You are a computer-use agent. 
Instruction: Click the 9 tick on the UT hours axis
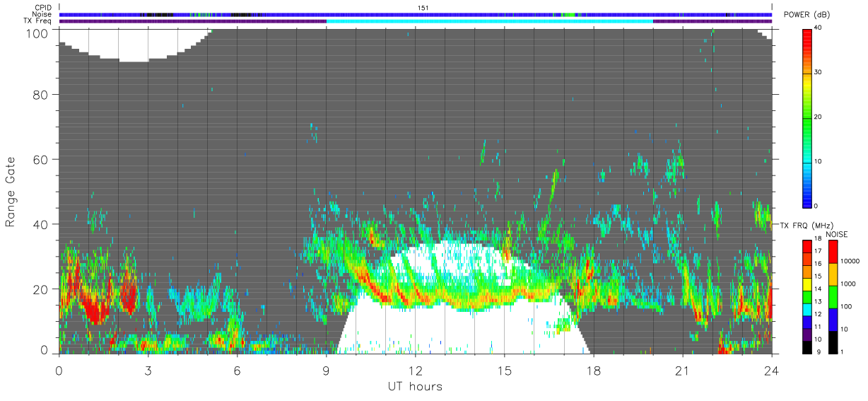point(326,370)
